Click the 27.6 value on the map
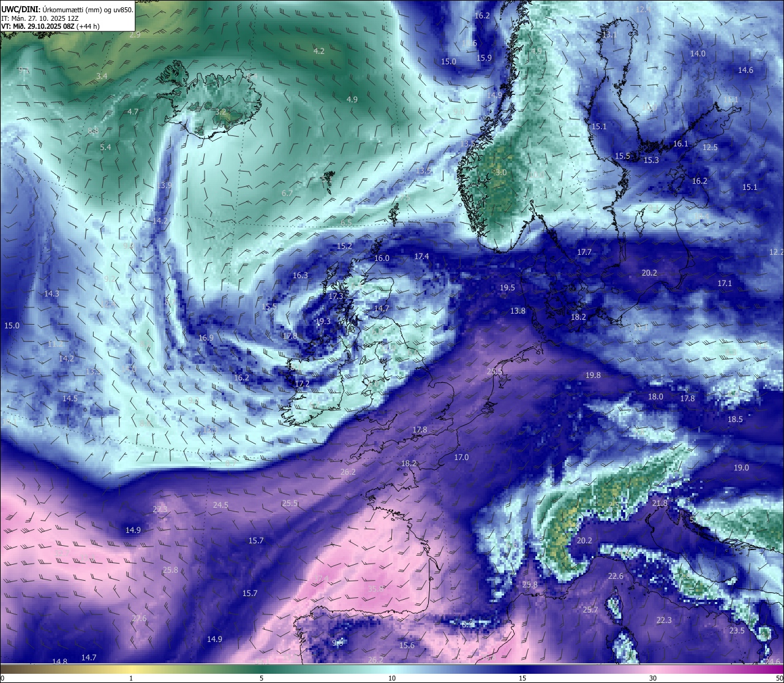 point(139,619)
